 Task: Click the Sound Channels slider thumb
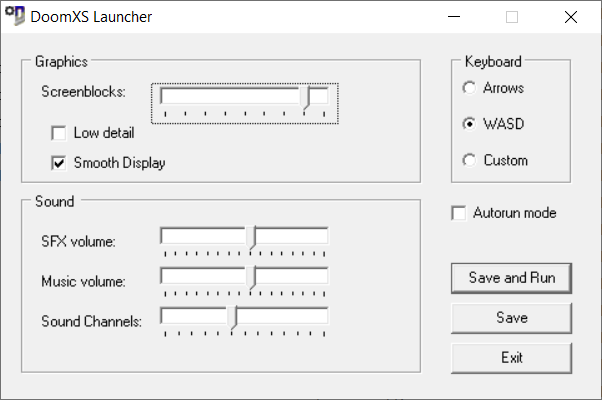point(233,318)
